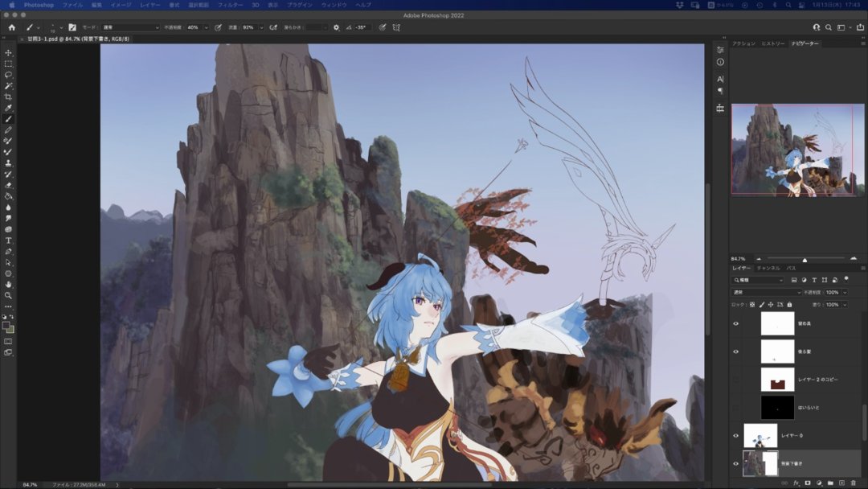868x489 pixels.
Task: Open the layer blend mode dropdown
Action: pyautogui.click(x=767, y=293)
